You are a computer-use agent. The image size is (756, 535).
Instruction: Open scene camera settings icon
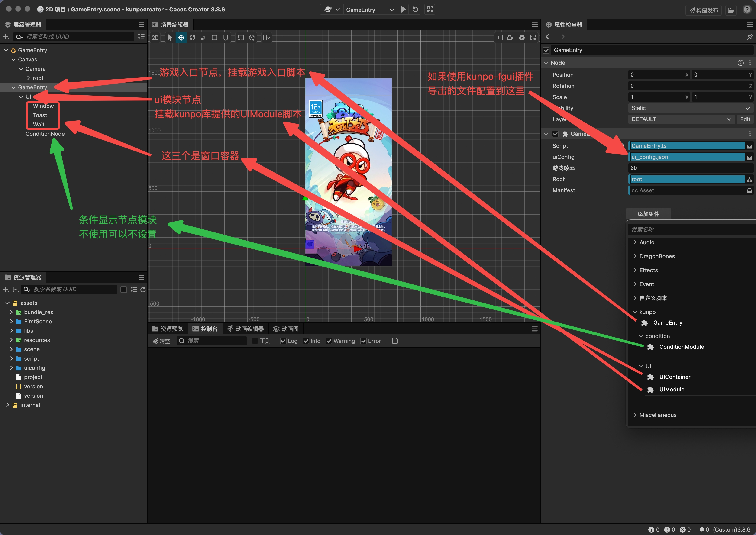[510, 38]
